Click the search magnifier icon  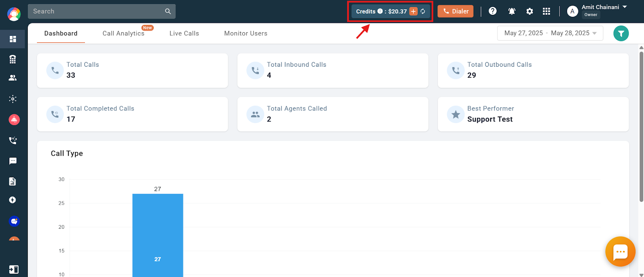coord(168,11)
